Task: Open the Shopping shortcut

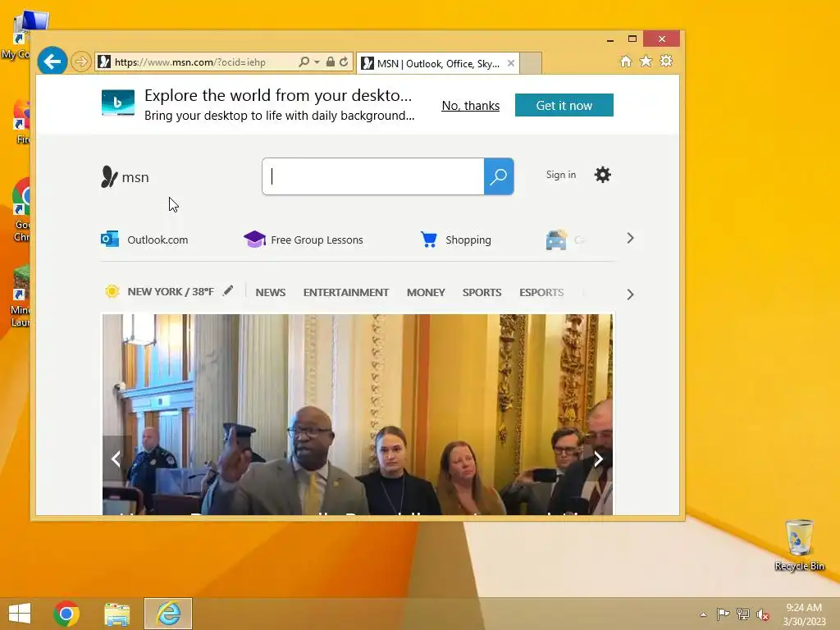Action: click(456, 240)
